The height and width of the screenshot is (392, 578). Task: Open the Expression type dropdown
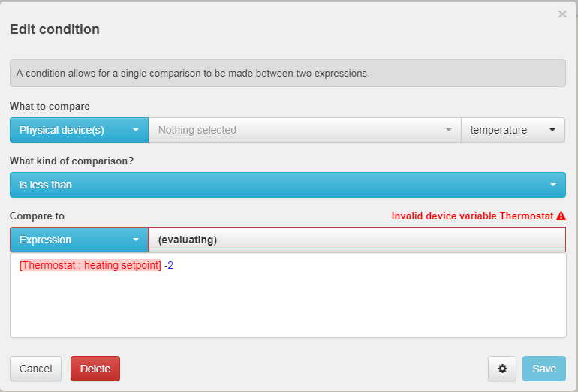pos(79,240)
